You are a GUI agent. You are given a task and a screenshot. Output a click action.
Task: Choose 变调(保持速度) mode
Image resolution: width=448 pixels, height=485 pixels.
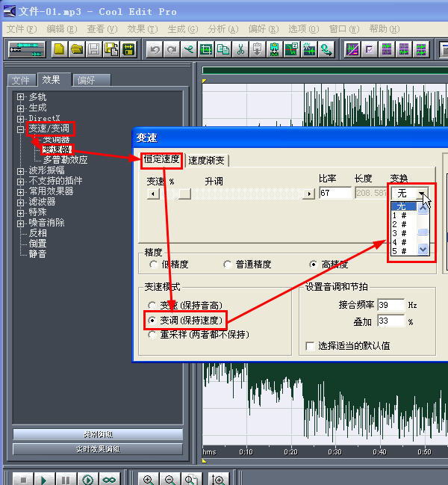[152, 321]
